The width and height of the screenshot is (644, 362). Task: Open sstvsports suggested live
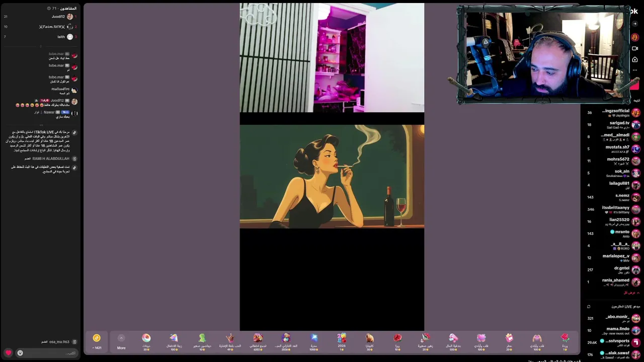pyautogui.click(x=613, y=342)
